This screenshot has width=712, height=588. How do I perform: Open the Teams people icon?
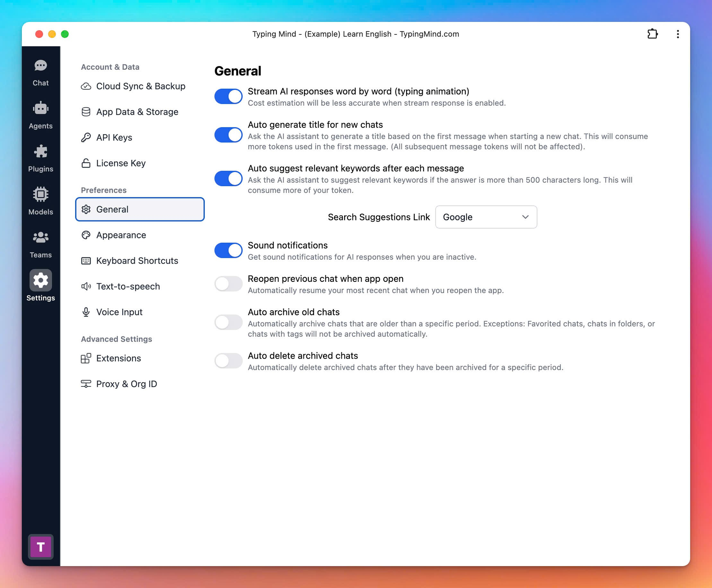41,237
